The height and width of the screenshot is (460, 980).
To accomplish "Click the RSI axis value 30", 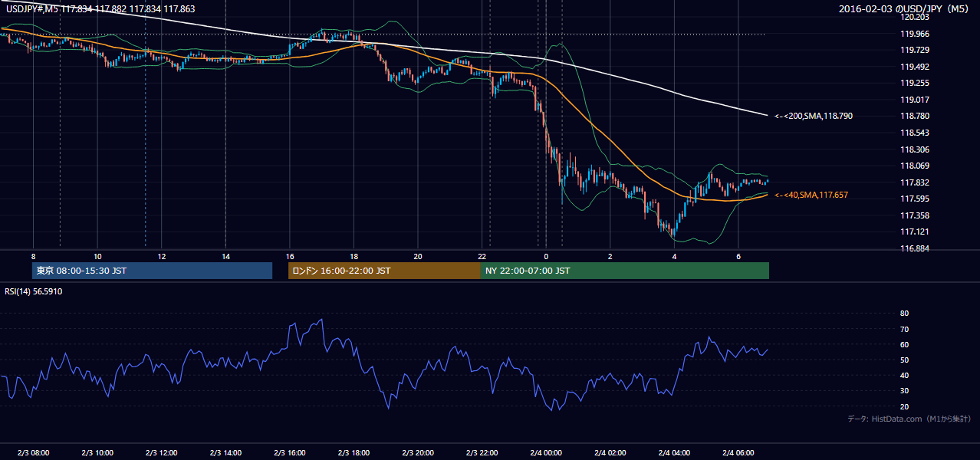I will (x=904, y=391).
